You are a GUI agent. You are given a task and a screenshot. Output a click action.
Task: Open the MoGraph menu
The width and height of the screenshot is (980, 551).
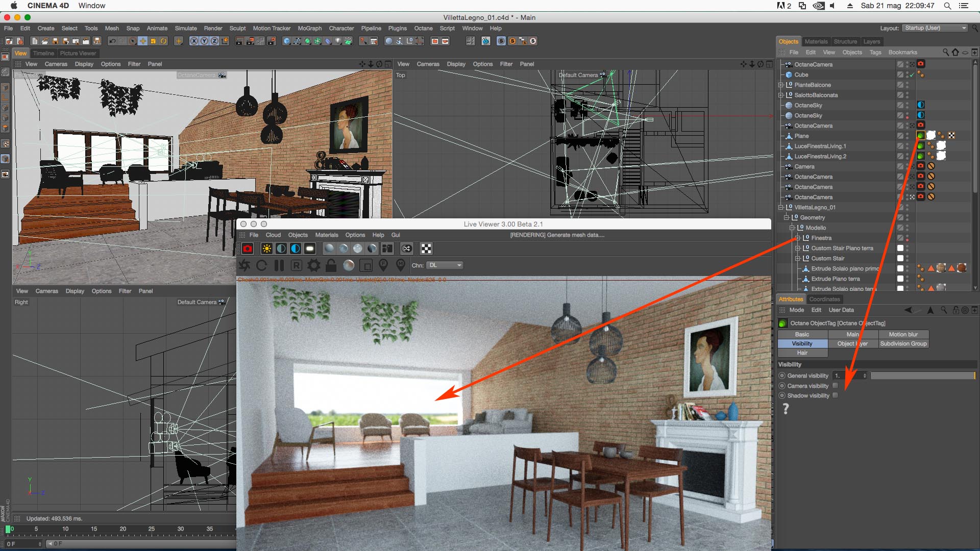pyautogui.click(x=309, y=29)
